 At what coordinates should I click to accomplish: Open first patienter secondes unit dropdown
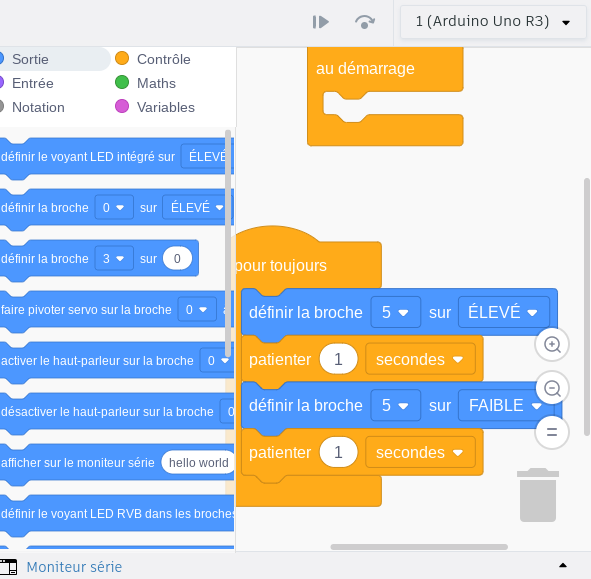(420, 359)
